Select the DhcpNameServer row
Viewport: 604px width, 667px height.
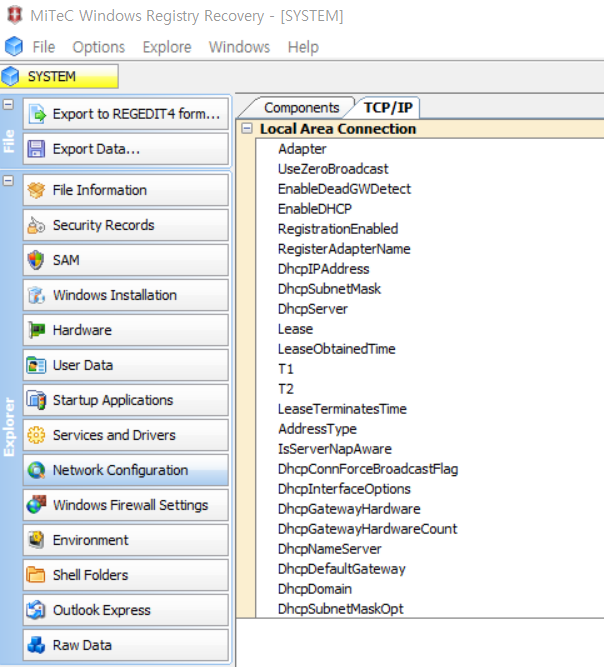(x=430, y=549)
